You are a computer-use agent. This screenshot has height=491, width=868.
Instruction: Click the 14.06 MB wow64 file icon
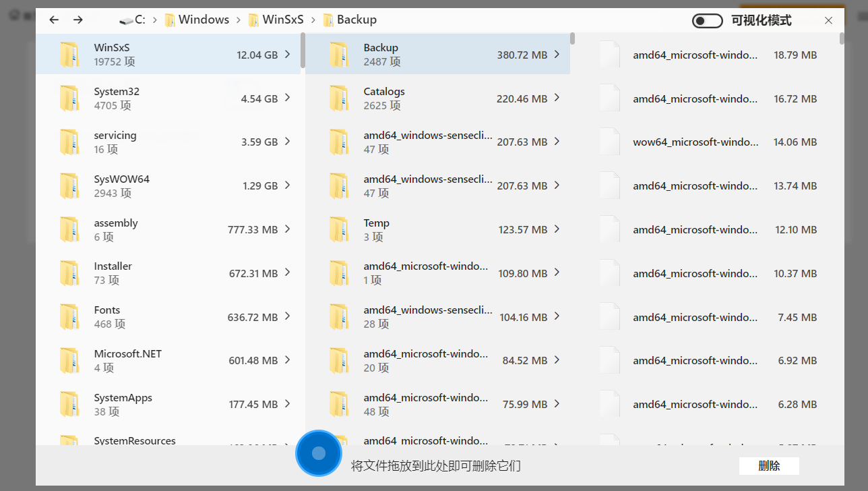click(609, 142)
